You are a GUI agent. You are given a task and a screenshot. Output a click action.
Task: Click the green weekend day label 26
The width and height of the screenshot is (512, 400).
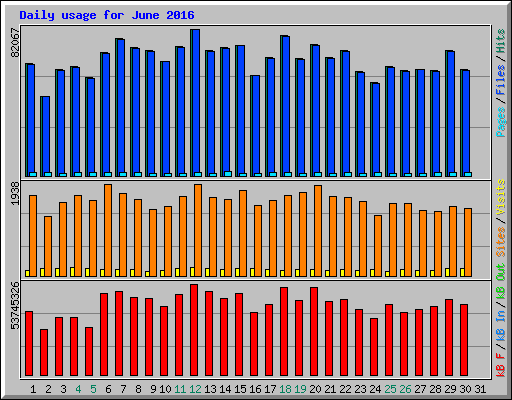click(x=405, y=389)
